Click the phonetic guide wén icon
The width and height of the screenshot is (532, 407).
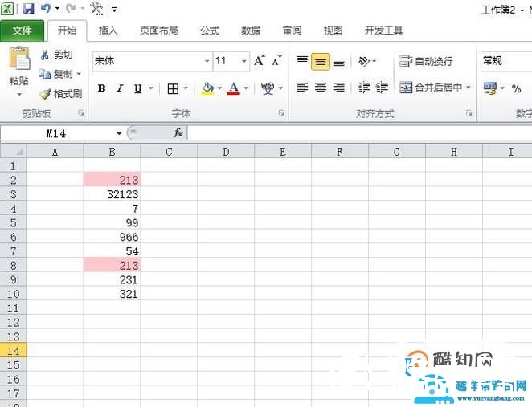point(268,88)
